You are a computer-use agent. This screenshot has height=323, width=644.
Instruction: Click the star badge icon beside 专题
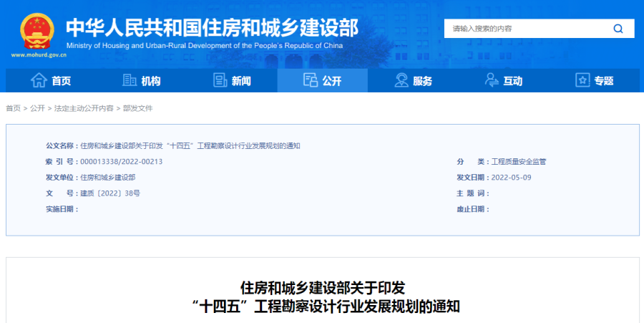582,80
